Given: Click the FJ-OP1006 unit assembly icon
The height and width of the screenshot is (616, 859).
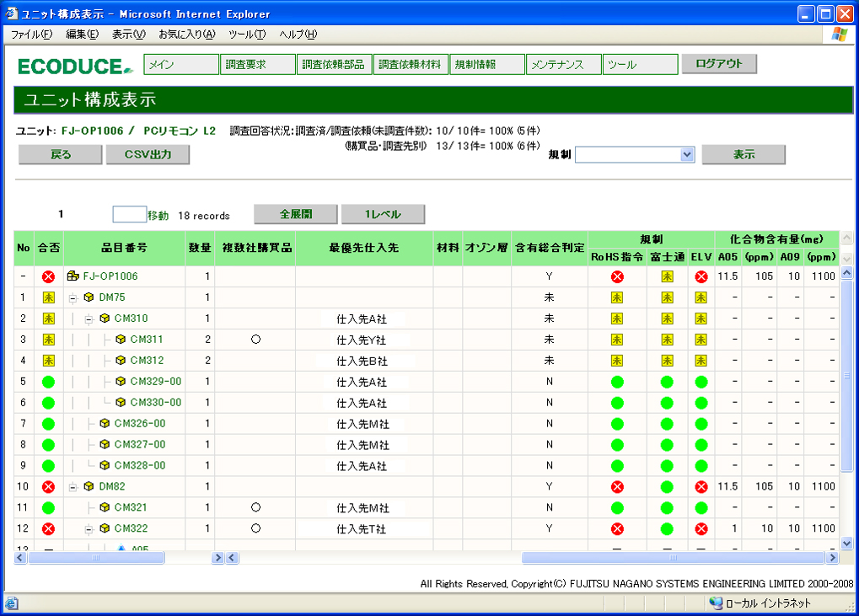Looking at the screenshot, I should pos(73,276).
